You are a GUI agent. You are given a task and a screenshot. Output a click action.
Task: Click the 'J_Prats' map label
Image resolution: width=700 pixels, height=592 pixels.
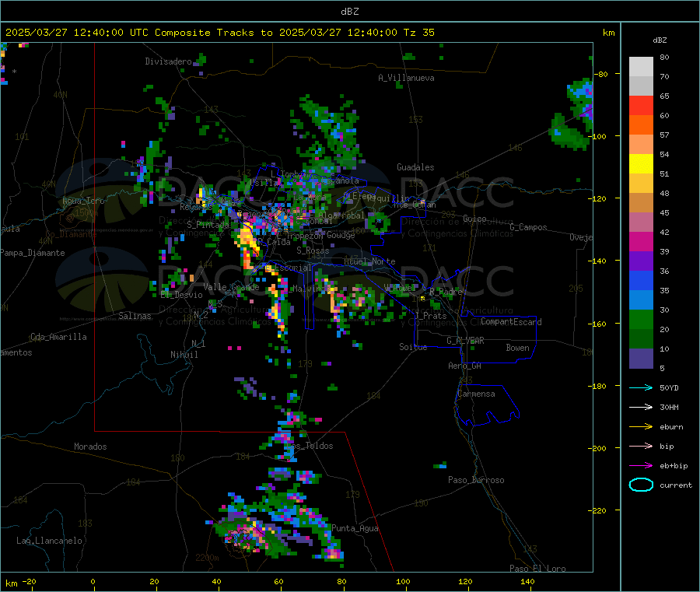click(x=431, y=315)
